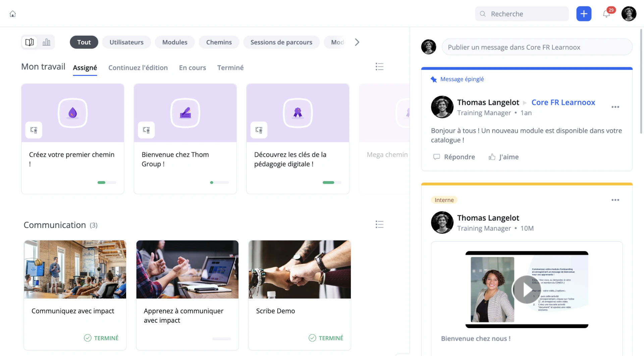Click the TERMINÉ status on Communiquez avec impact
This screenshot has width=644, height=356.
(101, 338)
